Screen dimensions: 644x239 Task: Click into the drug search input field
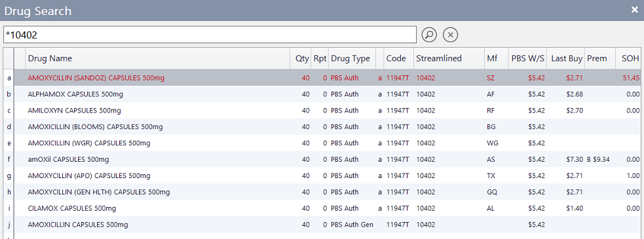click(x=210, y=35)
